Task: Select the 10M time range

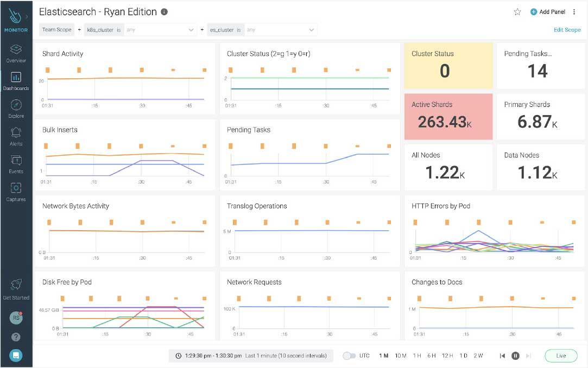Action: [400, 356]
